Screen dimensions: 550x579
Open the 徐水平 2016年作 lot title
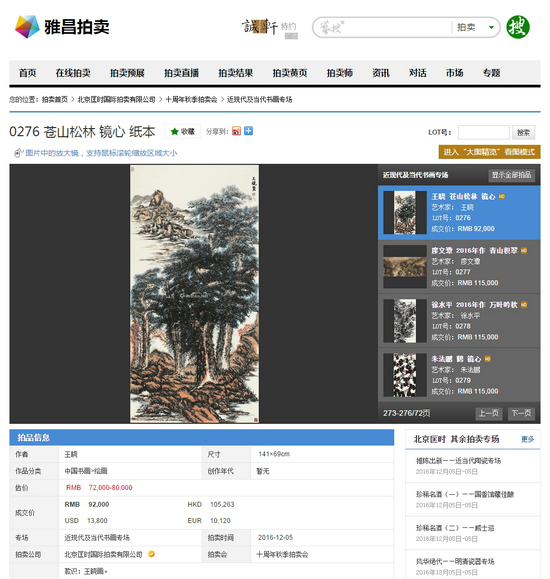click(x=474, y=305)
